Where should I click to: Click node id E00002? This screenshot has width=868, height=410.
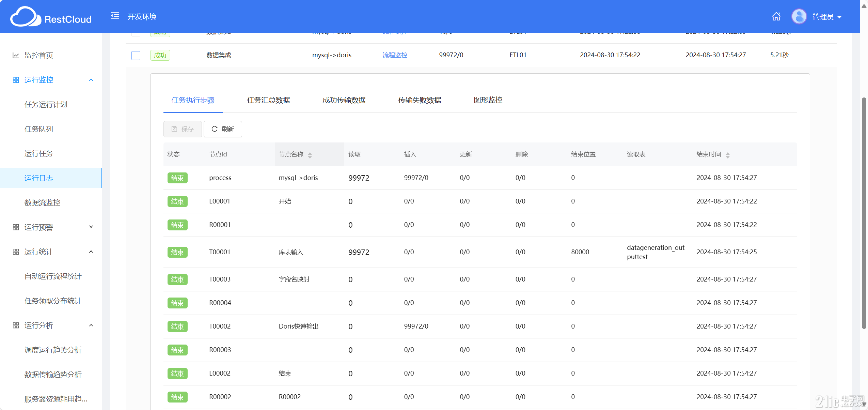pyautogui.click(x=220, y=373)
